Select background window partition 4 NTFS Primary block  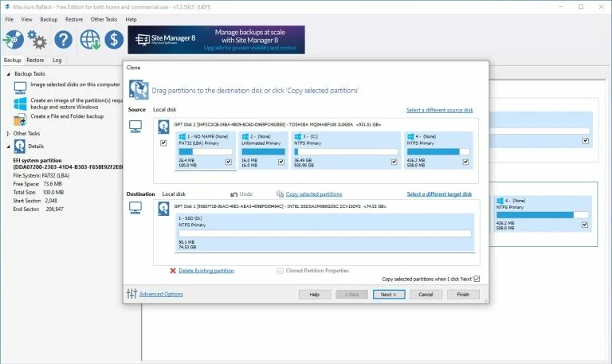point(543,213)
